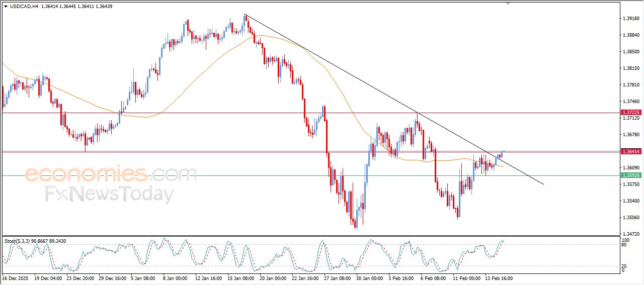Viewport: 644px width, 285px height.
Task: Select the 1.37225 red price label
Action: click(630, 113)
